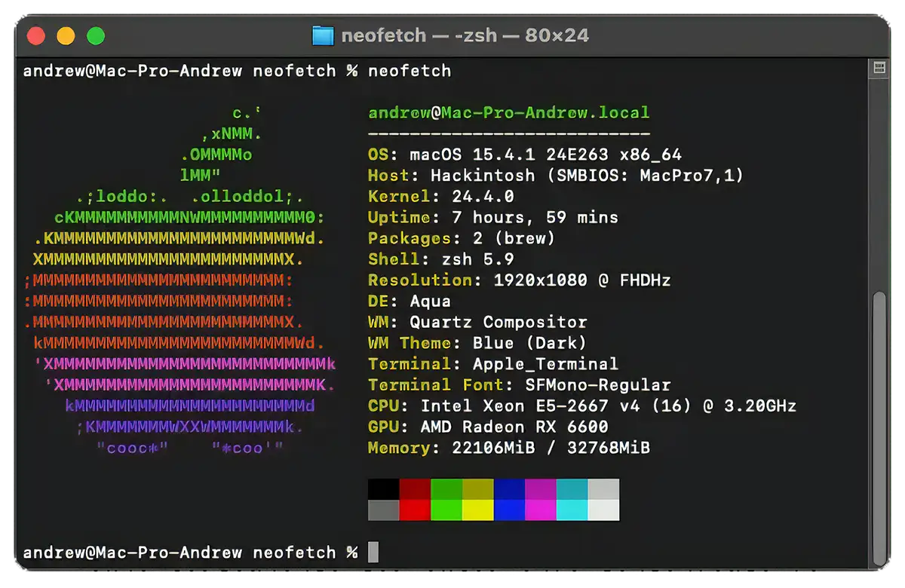Image resolution: width=905 pixels, height=588 pixels.
Task: Click the Kernel value "24.4.0"
Action: pos(483,197)
